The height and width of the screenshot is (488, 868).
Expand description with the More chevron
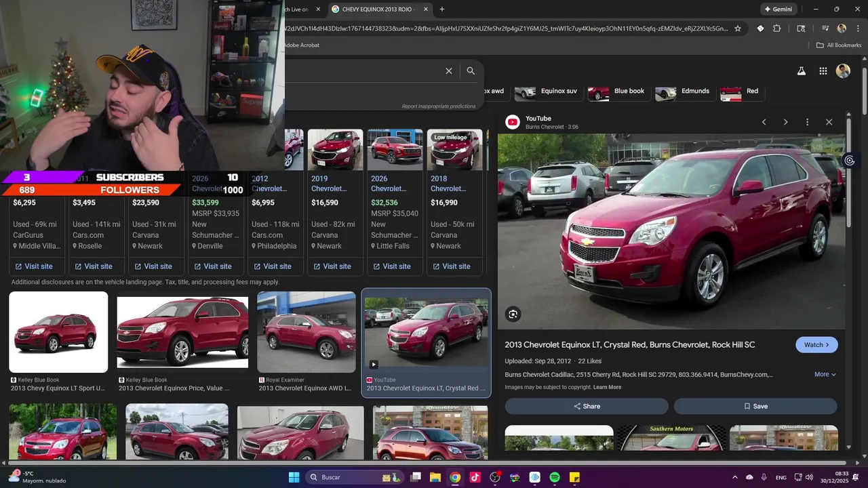825,374
